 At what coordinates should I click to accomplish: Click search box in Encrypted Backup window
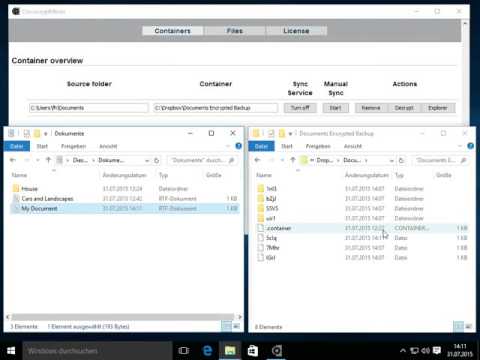coord(441,160)
